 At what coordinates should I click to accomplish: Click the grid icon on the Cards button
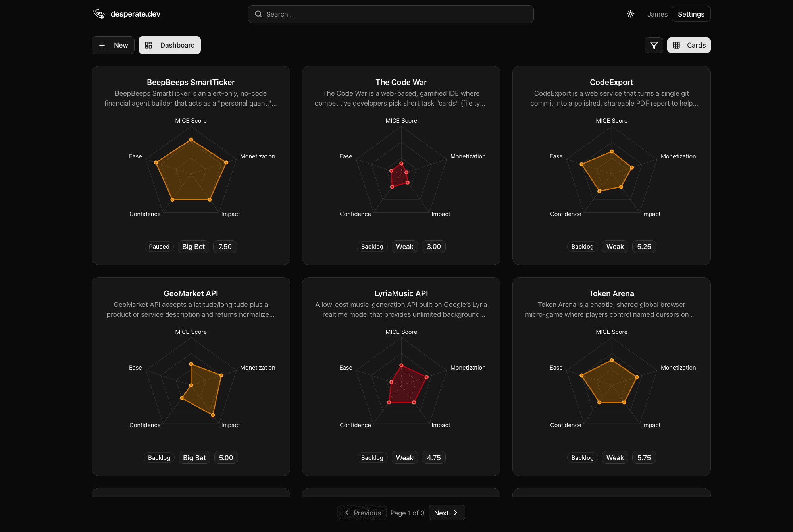coord(677,45)
